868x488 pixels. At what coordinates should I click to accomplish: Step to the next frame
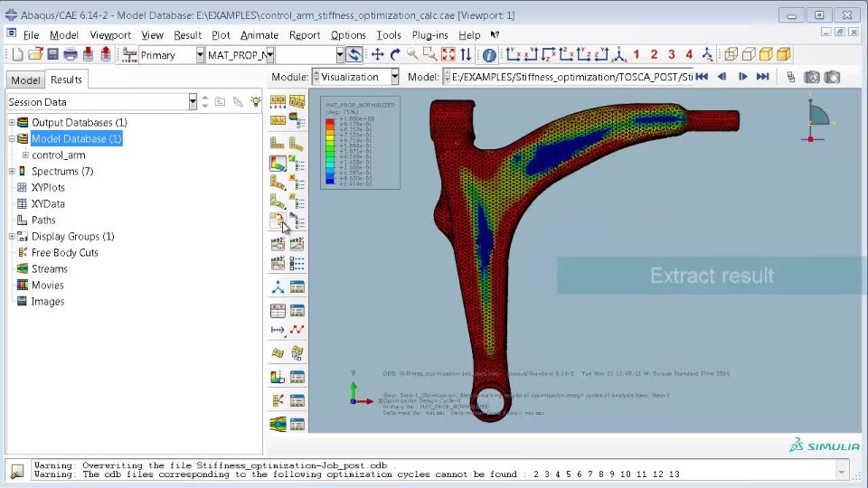click(742, 77)
